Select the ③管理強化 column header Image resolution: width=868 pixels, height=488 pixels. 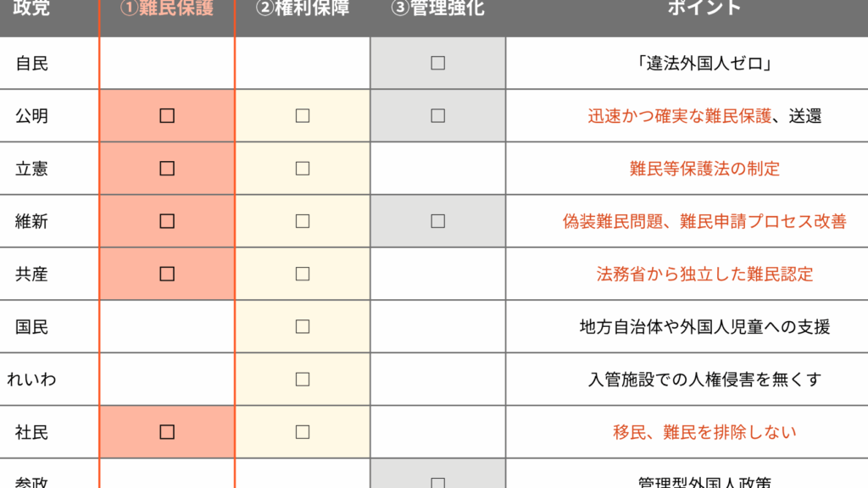click(x=437, y=8)
